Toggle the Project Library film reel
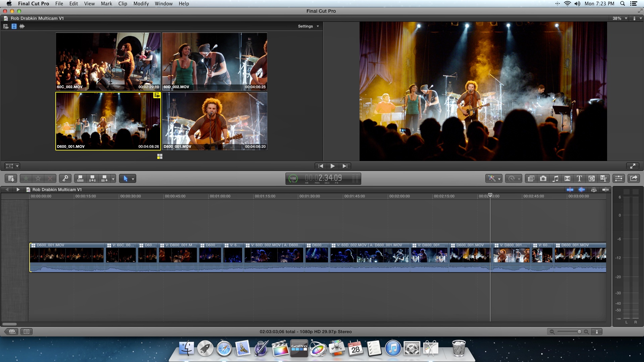Image resolution: width=644 pixels, height=362 pixels. coord(12,331)
